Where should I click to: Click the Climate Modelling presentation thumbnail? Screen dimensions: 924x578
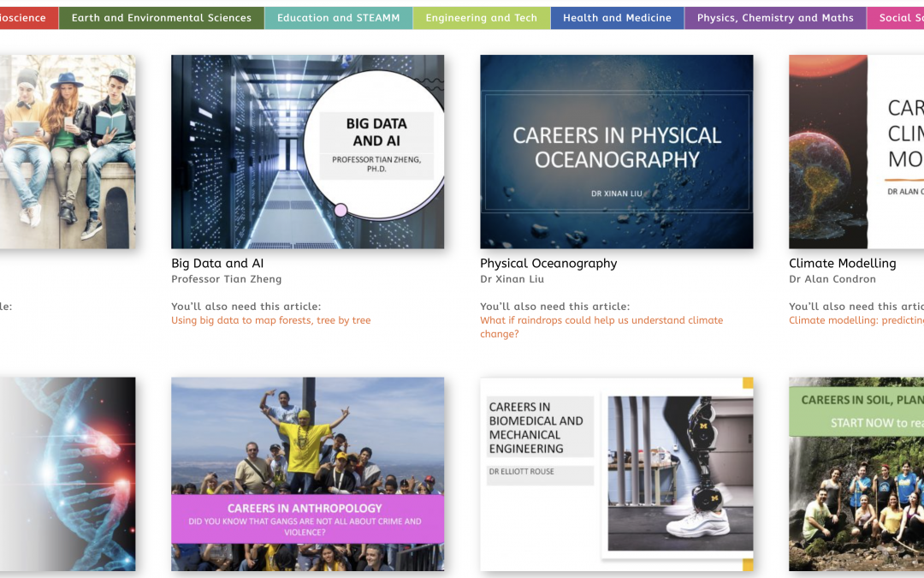tap(856, 152)
